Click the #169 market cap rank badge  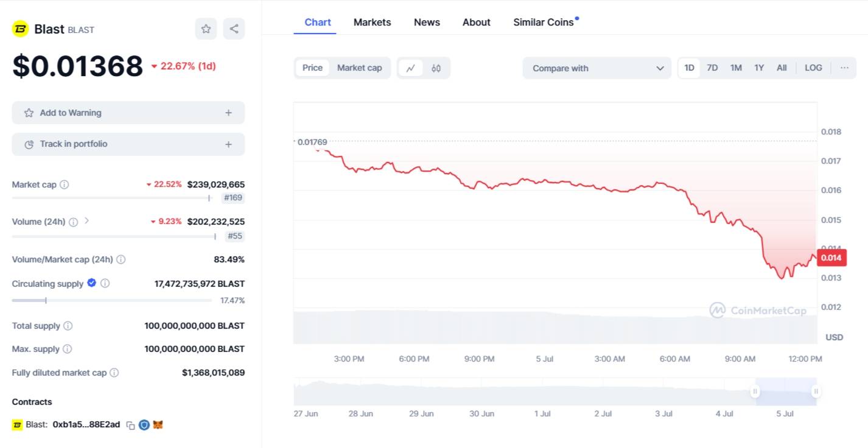click(233, 198)
